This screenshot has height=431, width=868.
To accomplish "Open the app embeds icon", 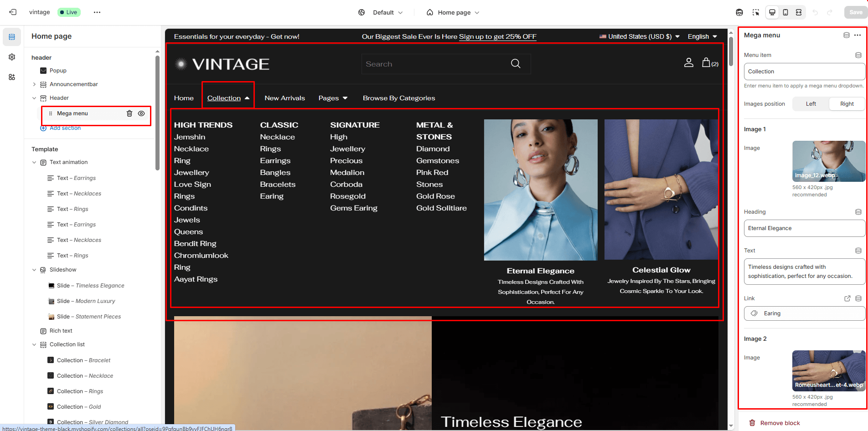I will tap(12, 77).
